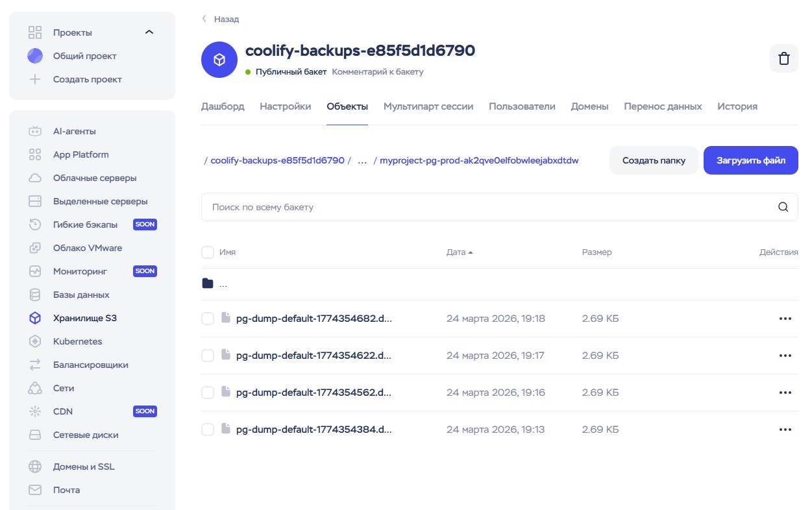Click the Мониторинг pulse icon

pos(35,271)
